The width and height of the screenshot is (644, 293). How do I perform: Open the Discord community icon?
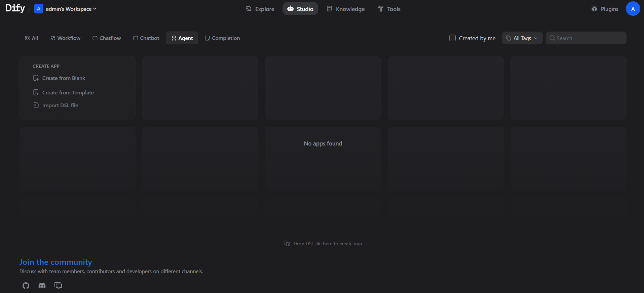[x=42, y=286]
